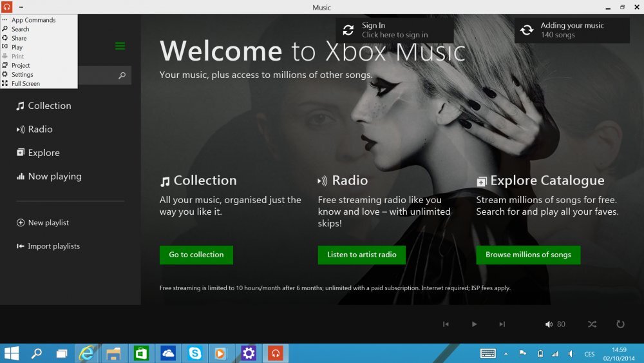Viewport: 644px width, 363px height.
Task: Open taskbar Search magnifier
Action: 37,353
